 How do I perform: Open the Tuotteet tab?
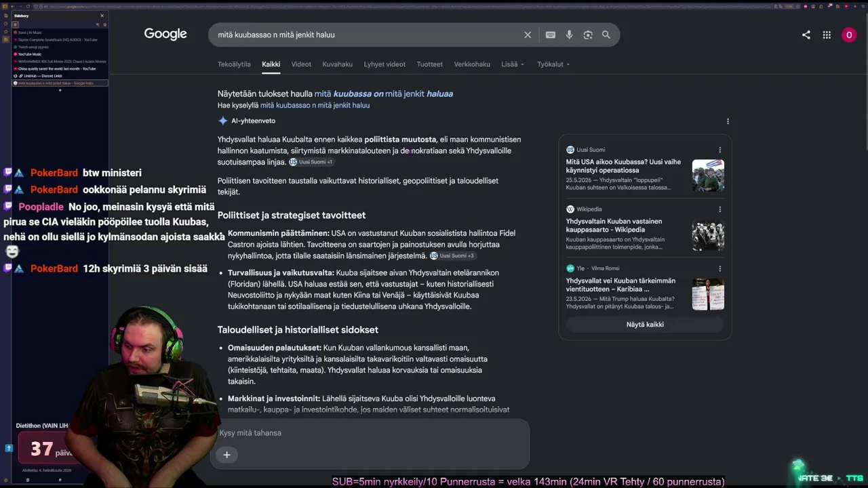pos(430,64)
